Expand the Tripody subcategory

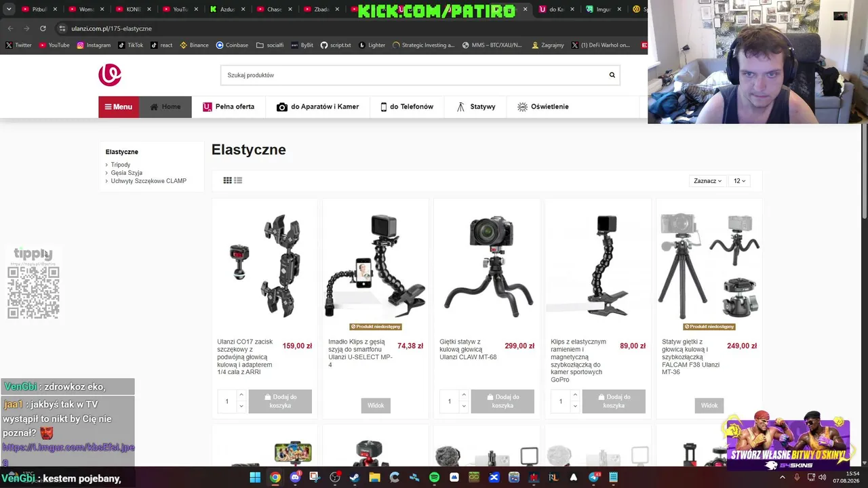coord(120,165)
